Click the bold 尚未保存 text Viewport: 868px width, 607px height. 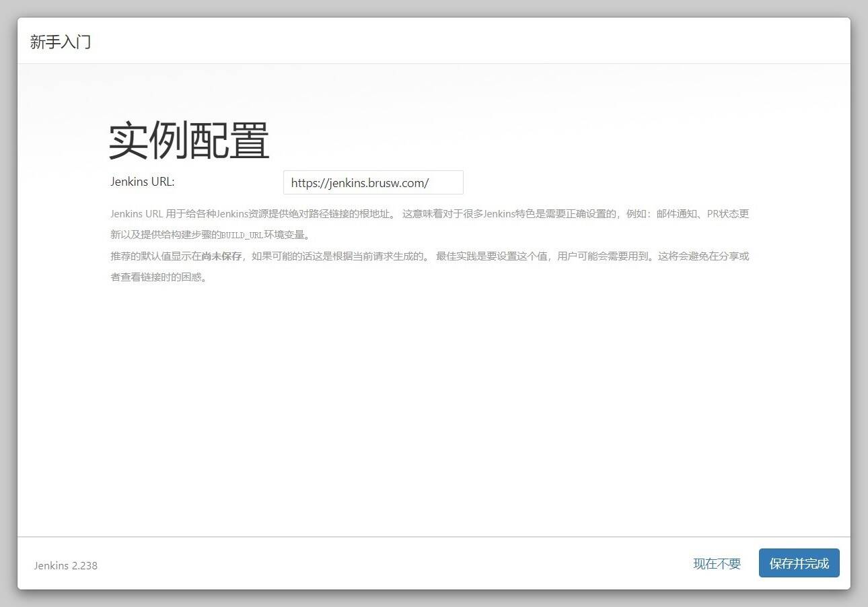pyautogui.click(x=221, y=256)
